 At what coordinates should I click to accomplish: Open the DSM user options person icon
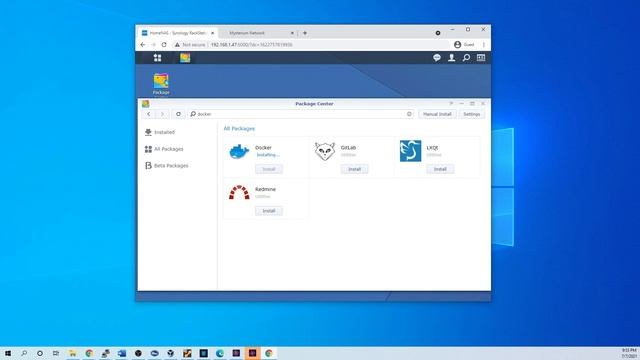coord(451,58)
